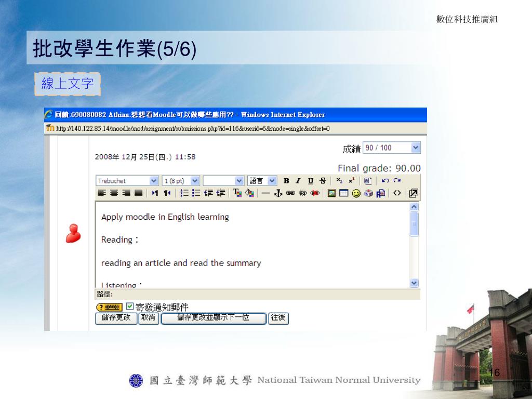Justify the text fully
This screenshot has height=399, width=532.
point(138,193)
